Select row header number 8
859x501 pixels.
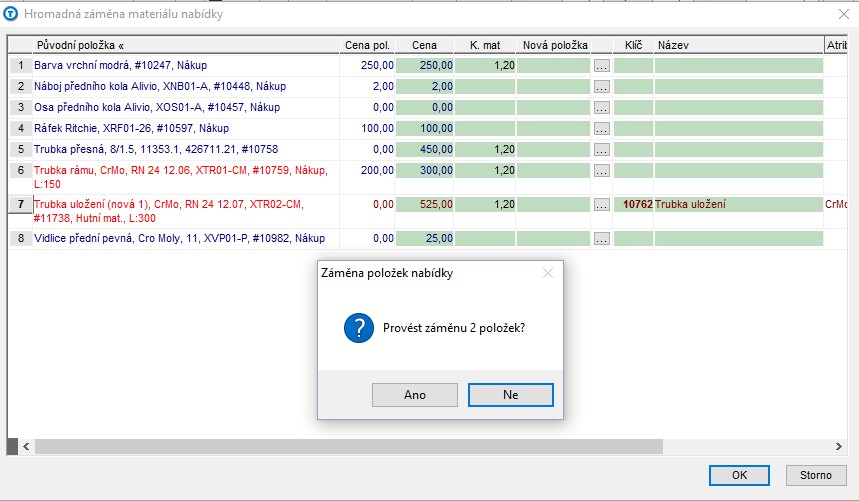[x=20, y=238]
